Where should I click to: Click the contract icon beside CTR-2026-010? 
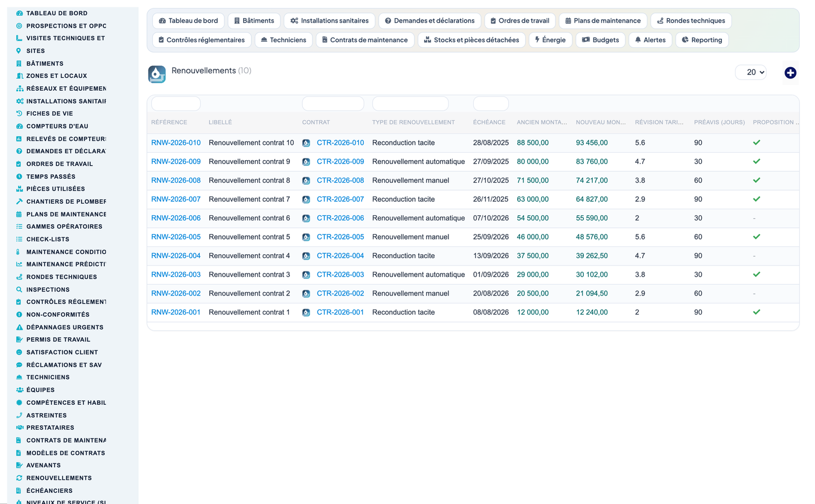coord(306,143)
